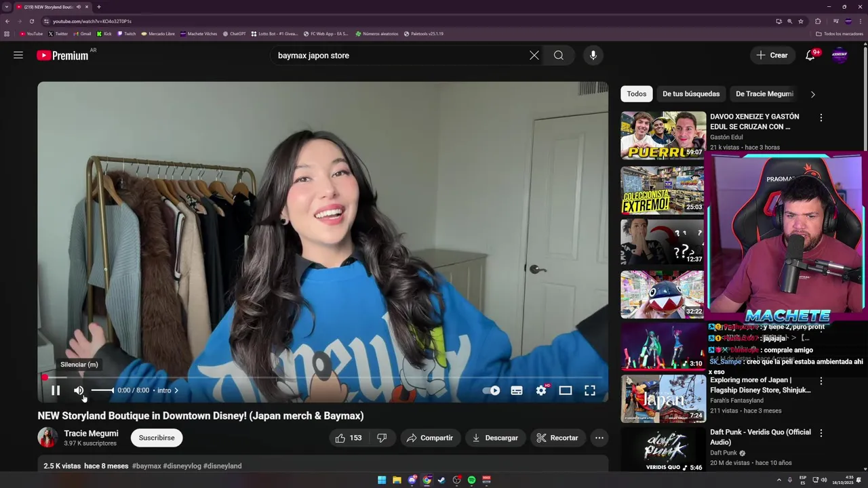This screenshot has width=868, height=488.
Task: Open a new browser tab
Action: click(x=99, y=7)
